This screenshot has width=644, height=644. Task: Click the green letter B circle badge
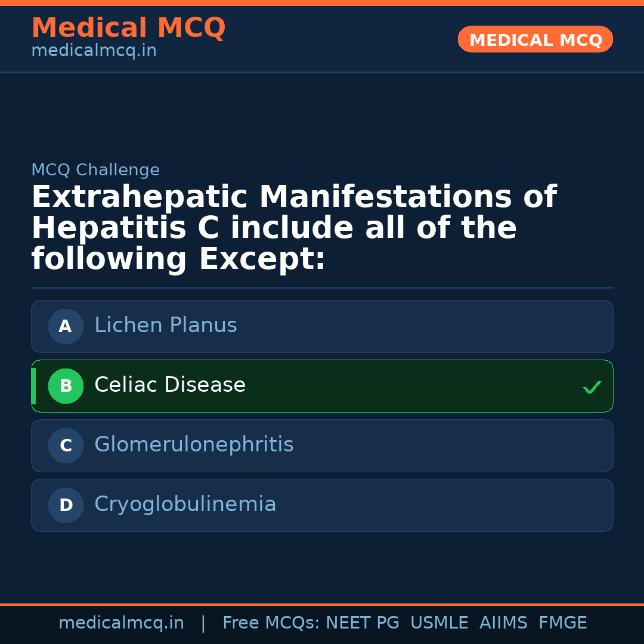pyautogui.click(x=66, y=386)
